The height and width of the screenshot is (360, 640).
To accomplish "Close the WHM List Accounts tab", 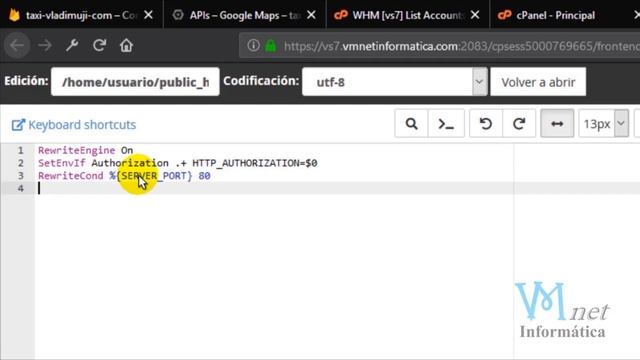I will pyautogui.click(x=475, y=15).
